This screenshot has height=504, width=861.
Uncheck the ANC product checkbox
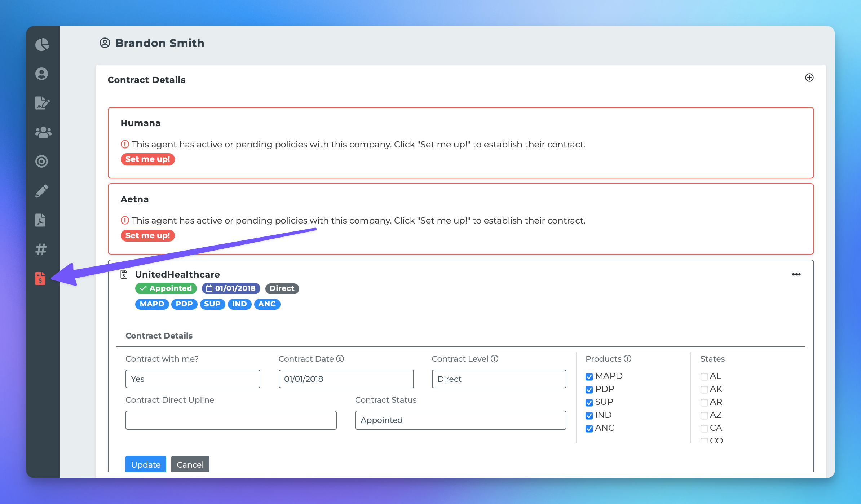[589, 428]
